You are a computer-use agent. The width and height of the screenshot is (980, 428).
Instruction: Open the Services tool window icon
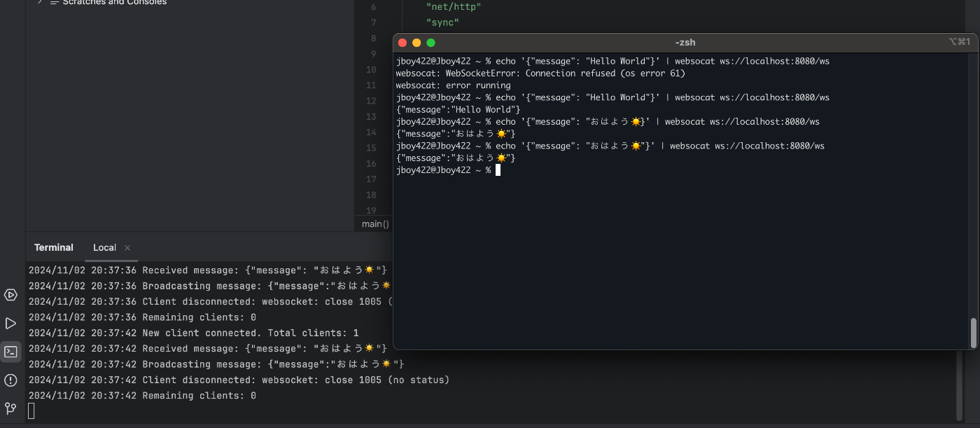[10, 295]
